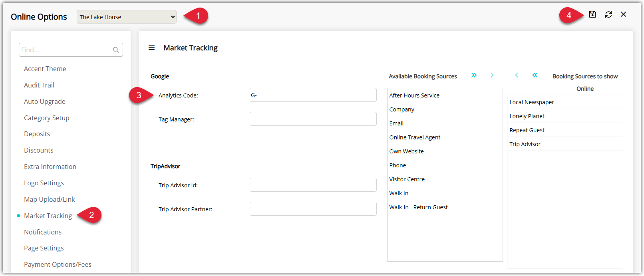The width and height of the screenshot is (644, 276).
Task: Click the refresh icon
Action: [608, 14]
